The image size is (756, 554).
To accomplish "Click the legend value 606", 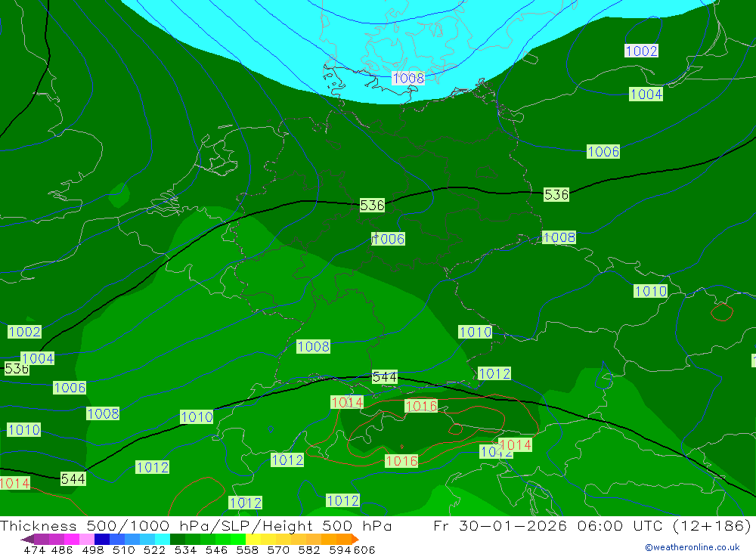I will tap(364, 549).
